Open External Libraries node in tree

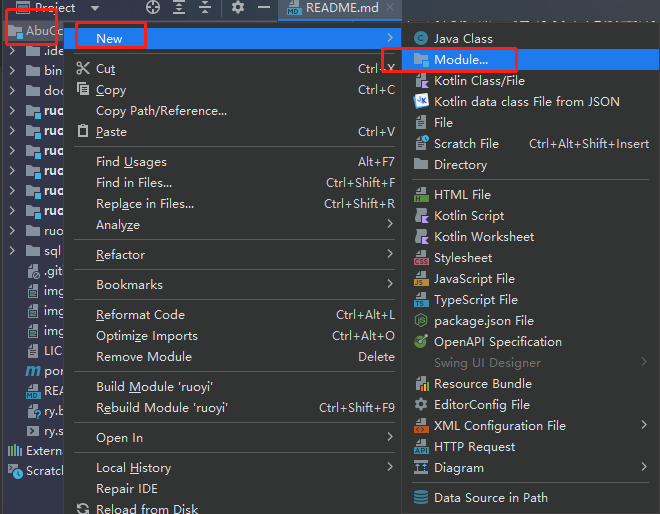pyautogui.click(x=35, y=451)
